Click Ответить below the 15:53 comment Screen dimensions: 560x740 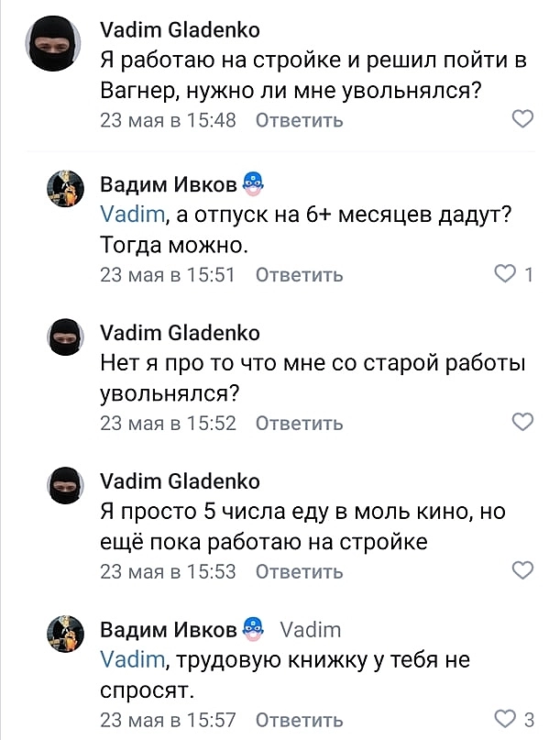(x=299, y=571)
